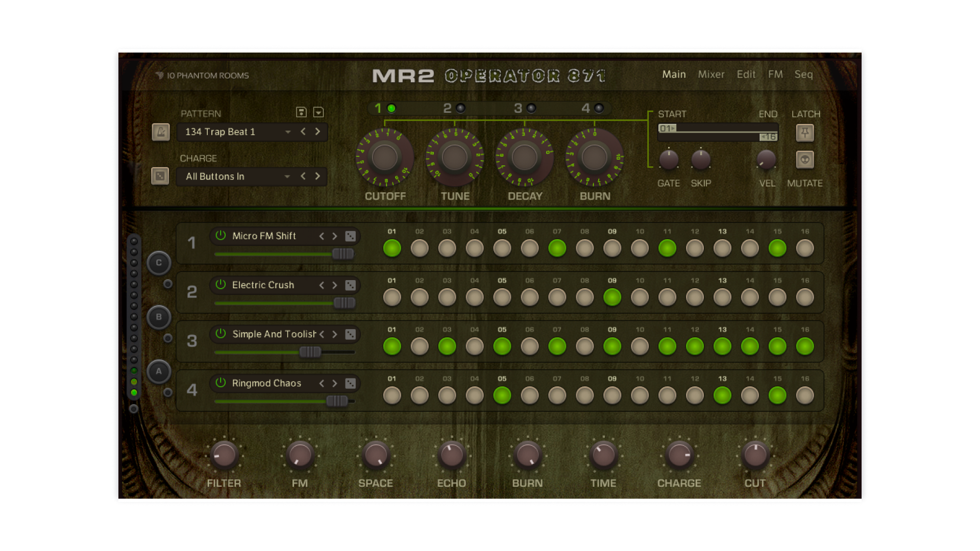Click the Latch pin icon
980x551 pixels.
click(805, 133)
